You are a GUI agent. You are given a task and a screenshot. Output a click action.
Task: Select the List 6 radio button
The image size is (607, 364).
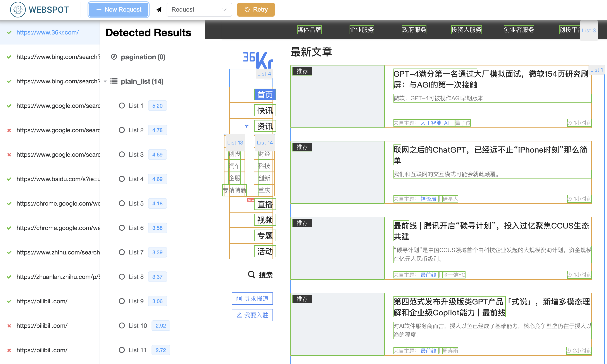point(122,228)
